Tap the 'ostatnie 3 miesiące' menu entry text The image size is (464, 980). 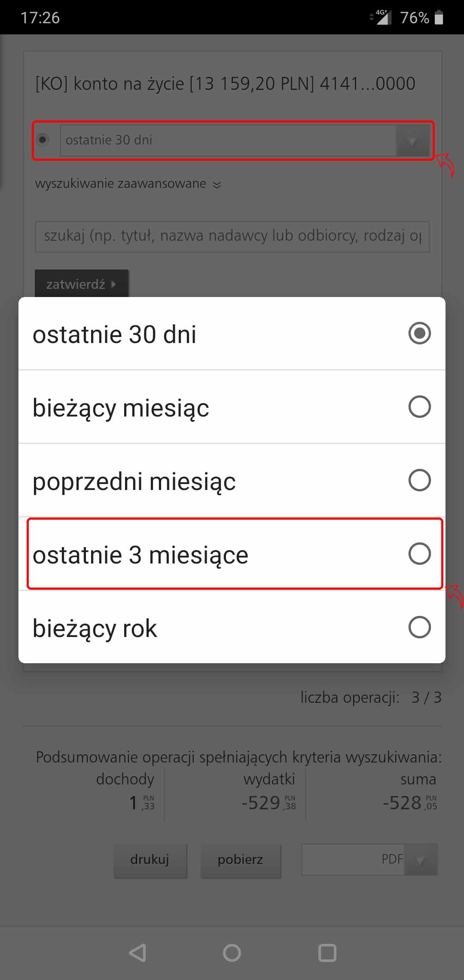click(140, 554)
